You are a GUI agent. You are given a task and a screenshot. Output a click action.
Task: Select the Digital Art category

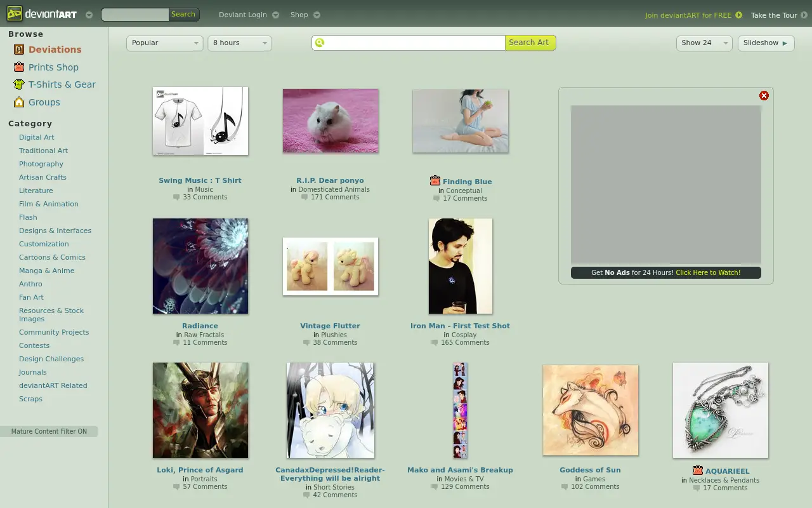click(x=37, y=137)
